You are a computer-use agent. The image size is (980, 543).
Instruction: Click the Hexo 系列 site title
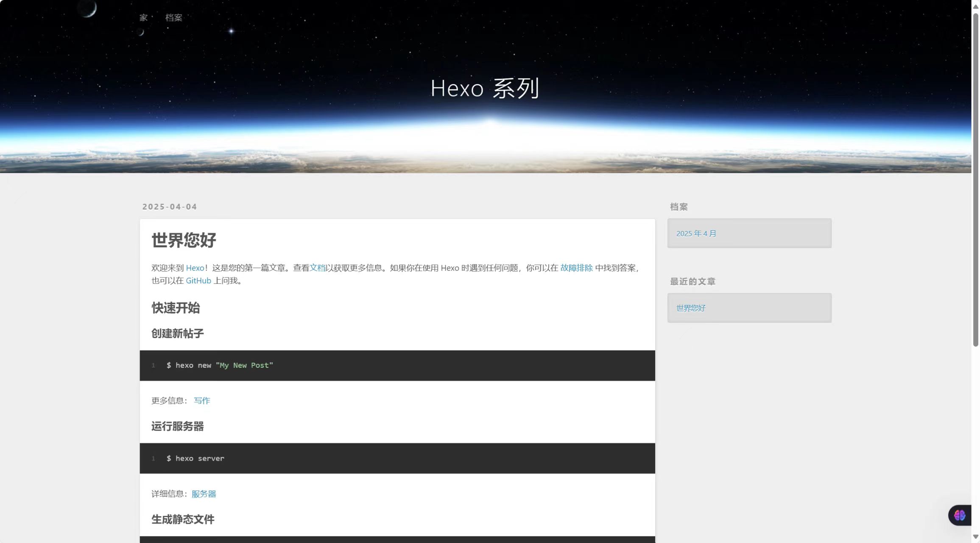tap(485, 88)
